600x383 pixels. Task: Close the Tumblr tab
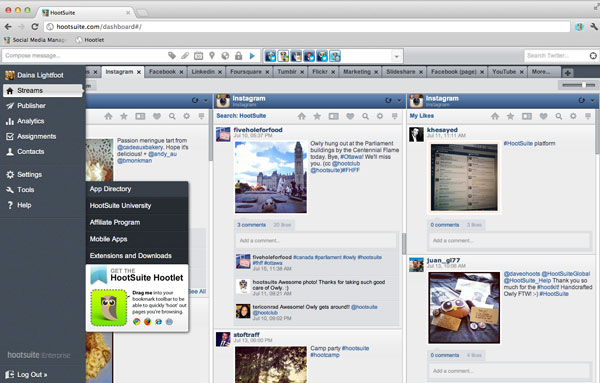(302, 72)
